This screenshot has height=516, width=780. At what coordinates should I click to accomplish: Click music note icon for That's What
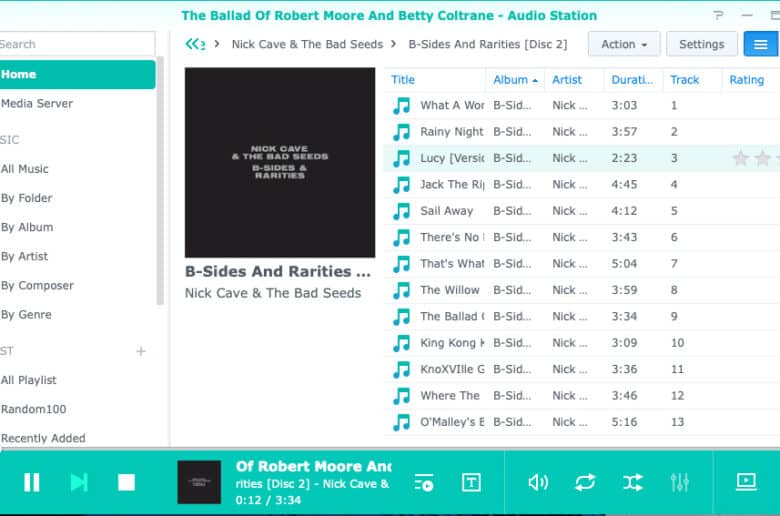pos(401,264)
